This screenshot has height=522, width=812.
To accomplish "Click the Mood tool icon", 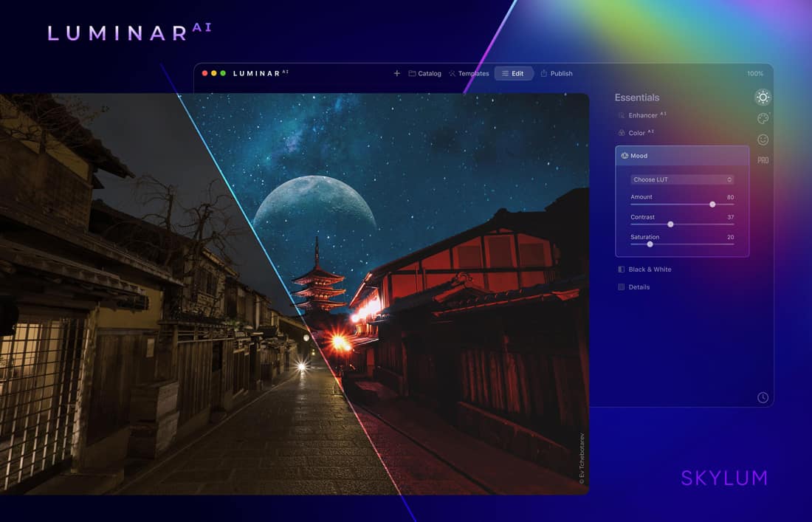I will point(625,156).
